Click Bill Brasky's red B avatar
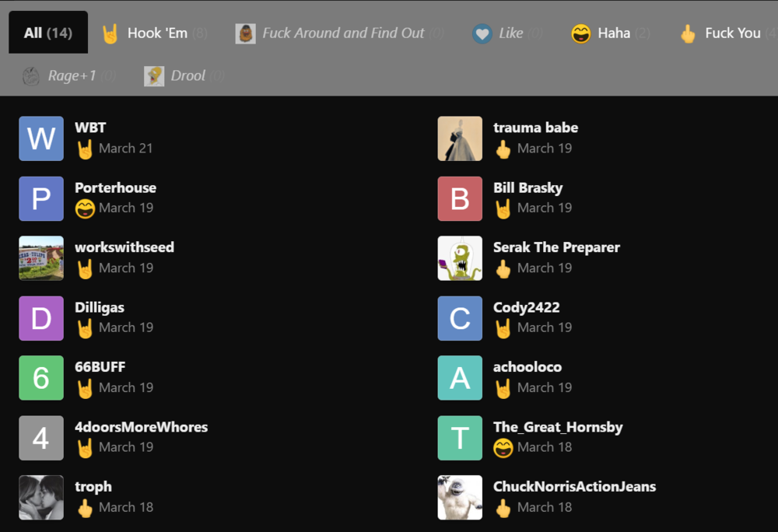Viewport: 778px width, 532px height. [x=460, y=198]
